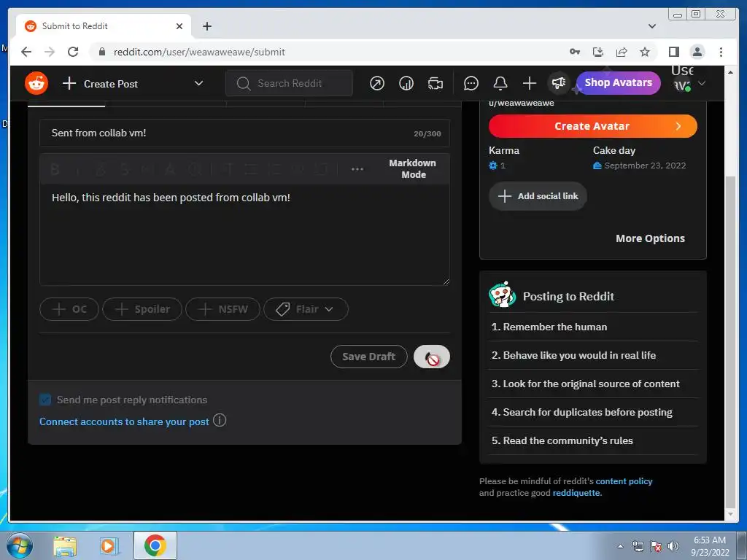Screen dimensions: 747x560
Task: Switch editor to Markdown Mode
Action: [x=413, y=168]
